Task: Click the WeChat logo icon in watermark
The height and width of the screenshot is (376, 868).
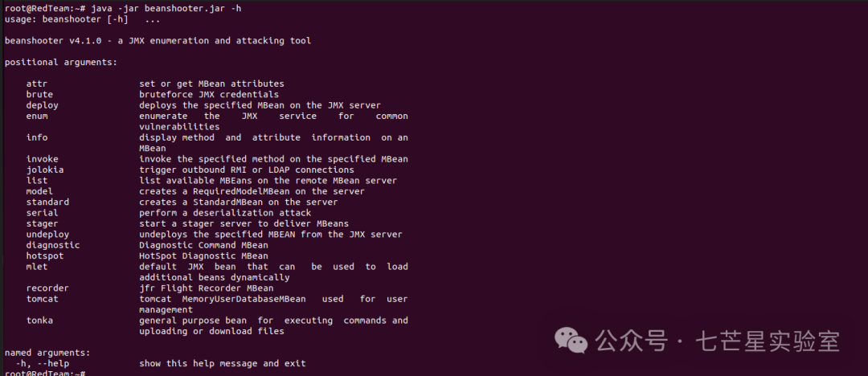Action: [571, 340]
